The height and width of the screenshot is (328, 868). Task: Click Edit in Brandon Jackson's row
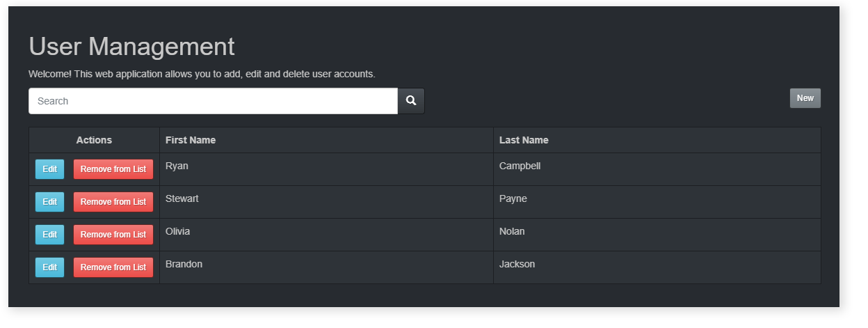[x=49, y=267]
